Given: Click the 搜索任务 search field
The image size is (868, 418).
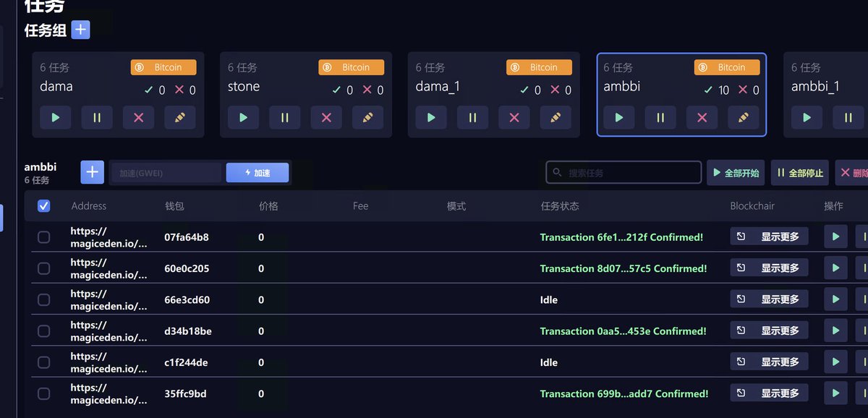Looking at the screenshot, I should click(x=622, y=173).
